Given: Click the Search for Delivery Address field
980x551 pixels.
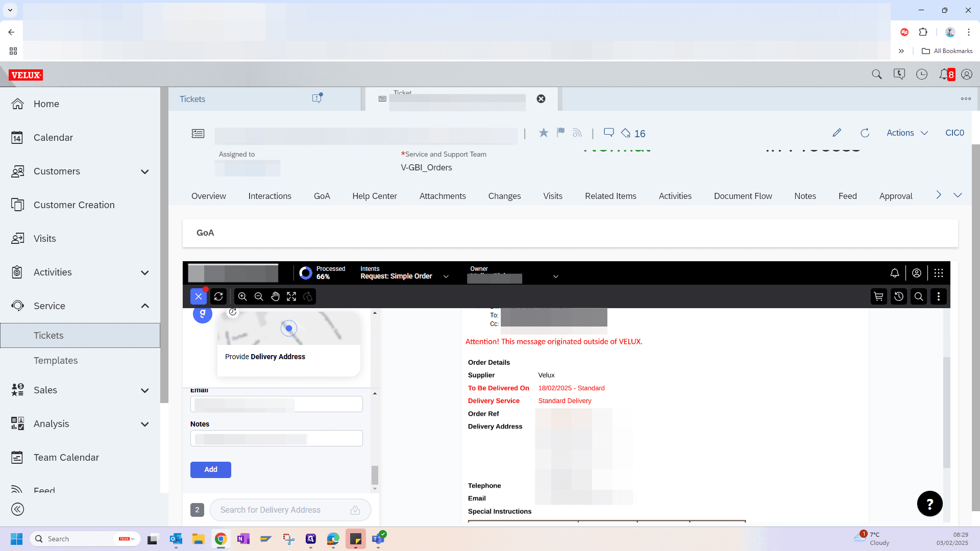Looking at the screenshot, I should pyautogui.click(x=290, y=510).
